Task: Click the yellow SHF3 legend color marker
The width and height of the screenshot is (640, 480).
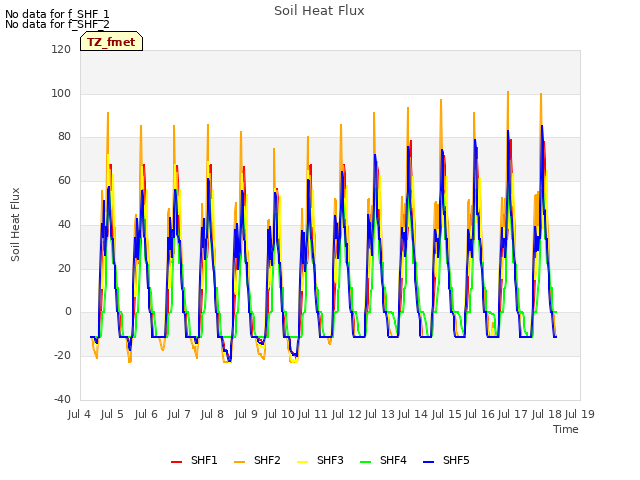Action: pyautogui.click(x=302, y=462)
